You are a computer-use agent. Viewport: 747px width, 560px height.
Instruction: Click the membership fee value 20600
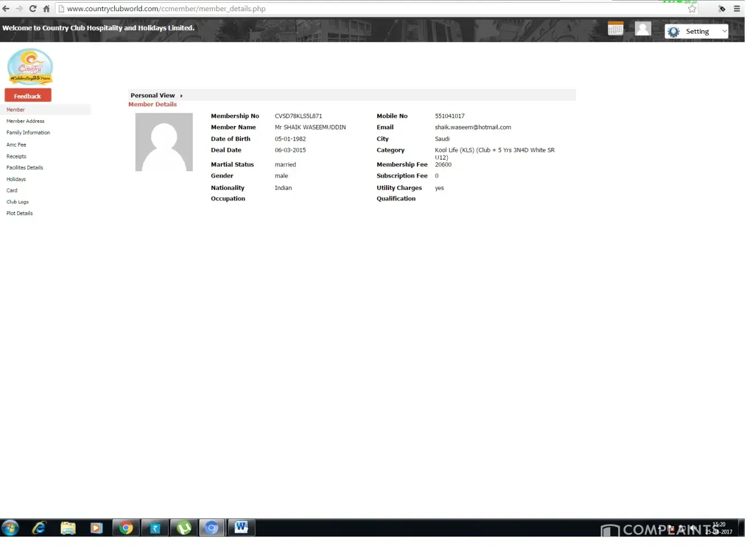443,165
